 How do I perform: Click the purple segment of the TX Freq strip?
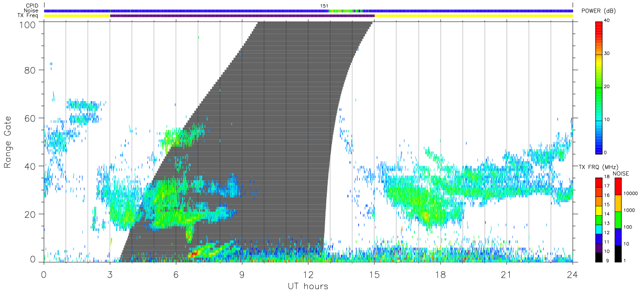[242, 16]
